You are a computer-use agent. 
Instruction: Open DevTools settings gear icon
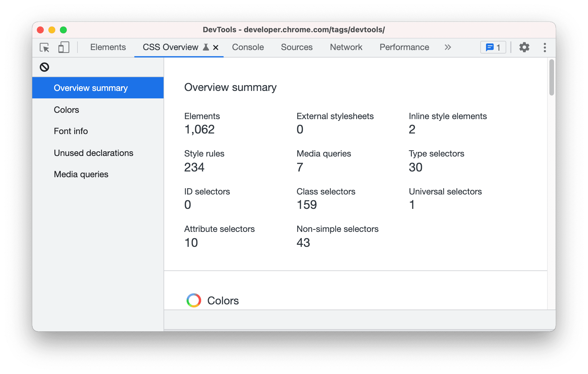[x=525, y=47]
